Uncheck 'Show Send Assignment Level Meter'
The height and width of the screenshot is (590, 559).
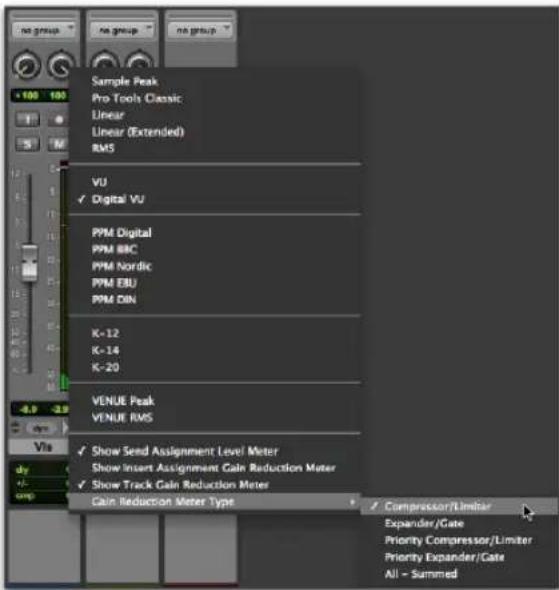pos(185,451)
